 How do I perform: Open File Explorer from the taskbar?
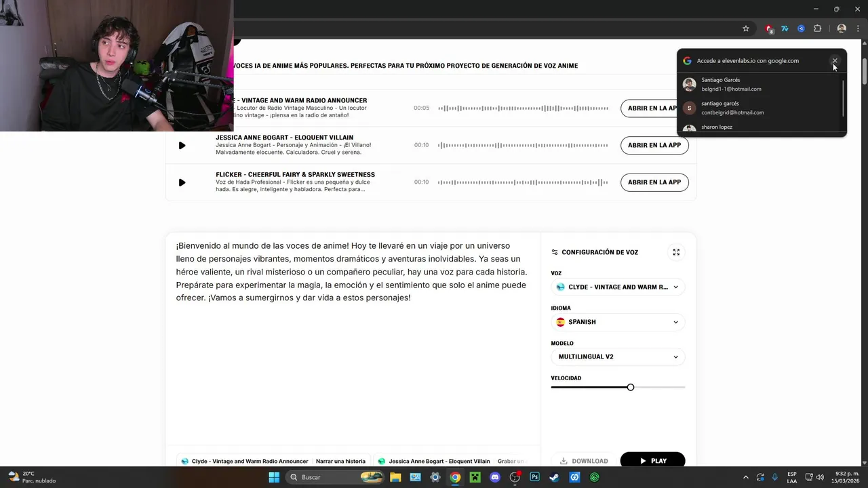click(x=395, y=477)
